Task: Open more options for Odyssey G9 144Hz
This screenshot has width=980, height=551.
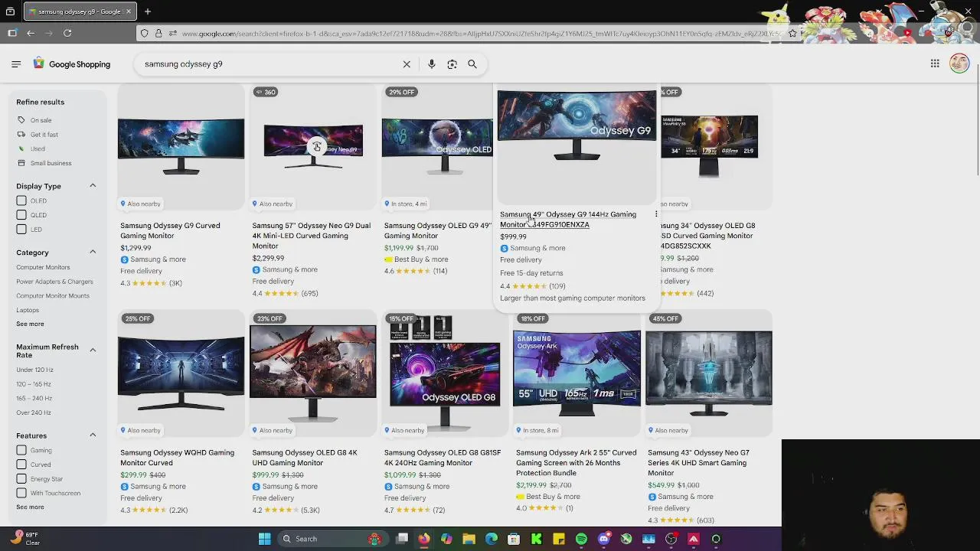Action: (656, 214)
